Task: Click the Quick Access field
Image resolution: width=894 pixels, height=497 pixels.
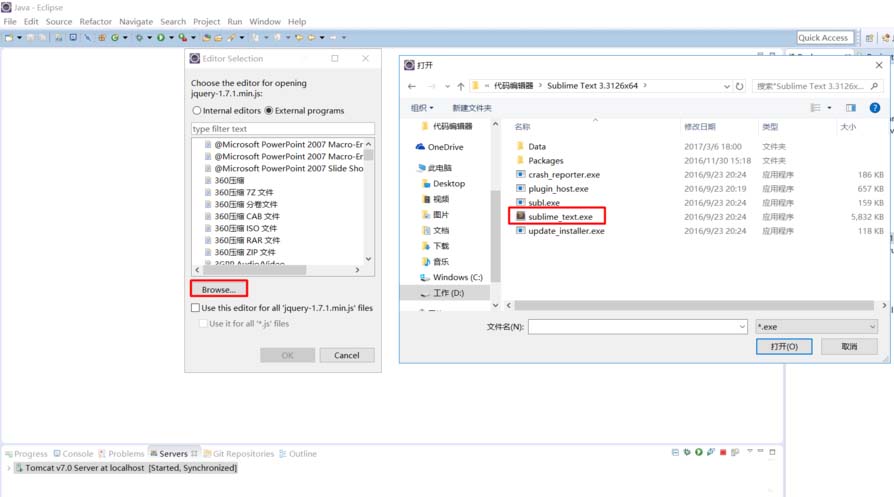Action: point(824,38)
